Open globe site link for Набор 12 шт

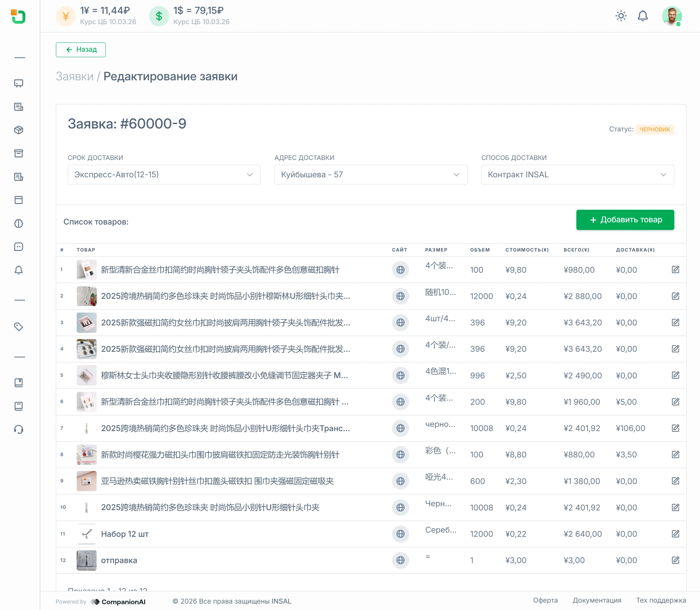(400, 534)
